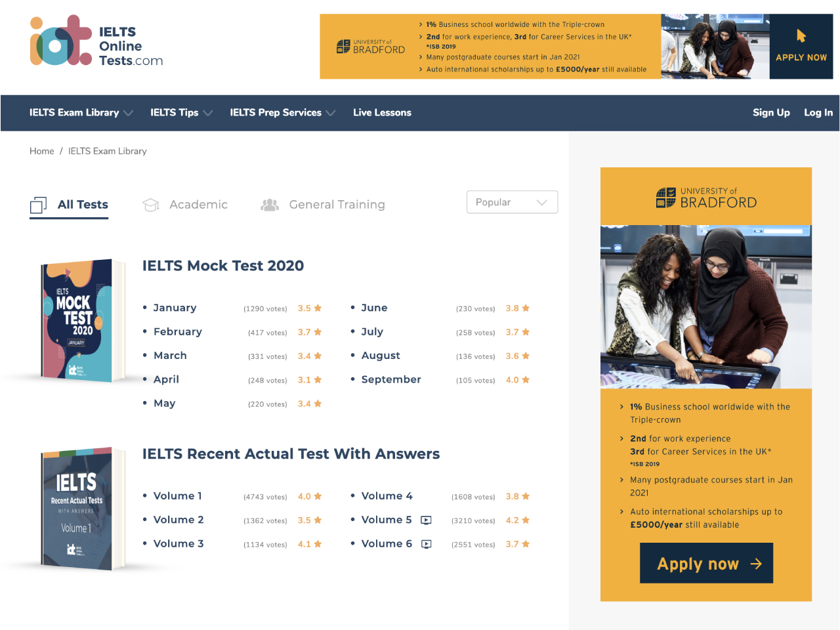Open the IELTS Mock Test 2020 heading
The height and width of the screenshot is (630, 840).
coord(223,266)
